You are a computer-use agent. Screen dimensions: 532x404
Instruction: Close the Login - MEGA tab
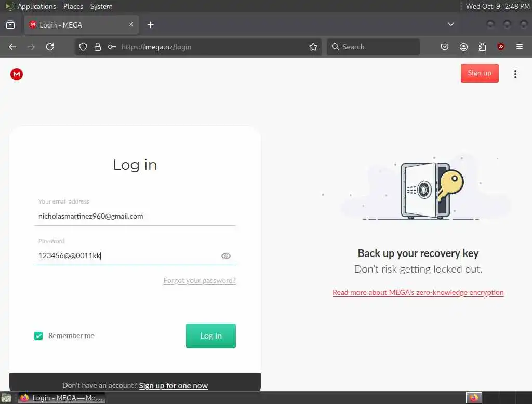click(x=131, y=24)
